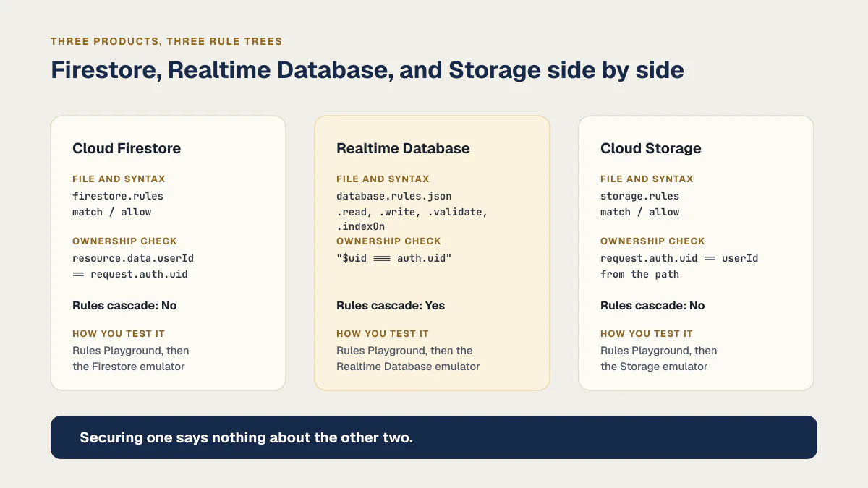Click 'request.auth.uid == userId' in Cloud Storage card
The height and width of the screenshot is (488, 868).
(x=679, y=258)
